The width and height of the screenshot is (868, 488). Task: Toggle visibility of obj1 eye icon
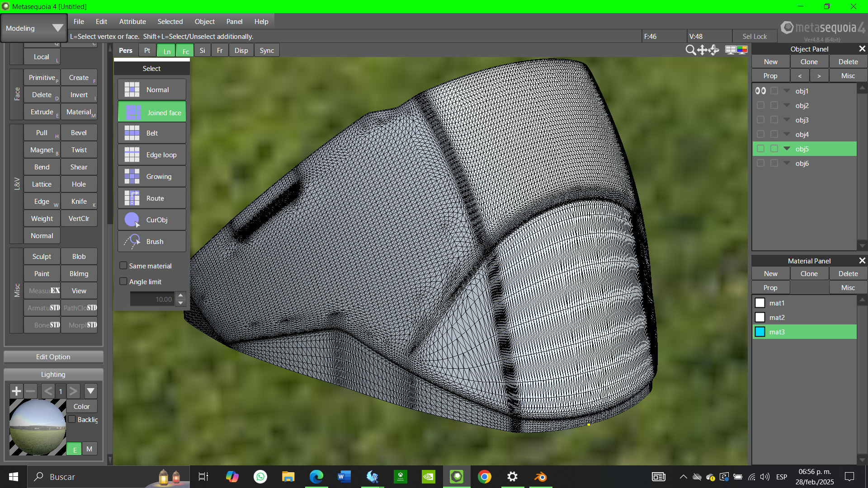(x=760, y=91)
